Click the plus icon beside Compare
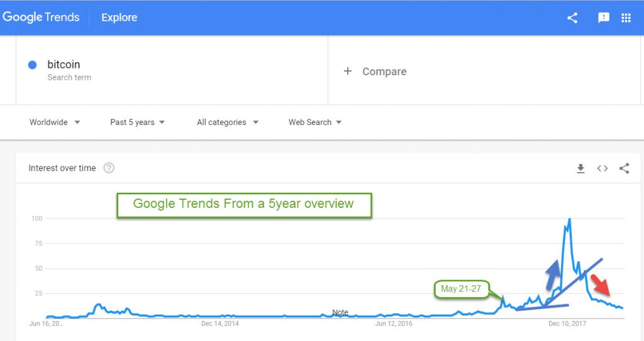The height and width of the screenshot is (341, 644). tap(347, 71)
